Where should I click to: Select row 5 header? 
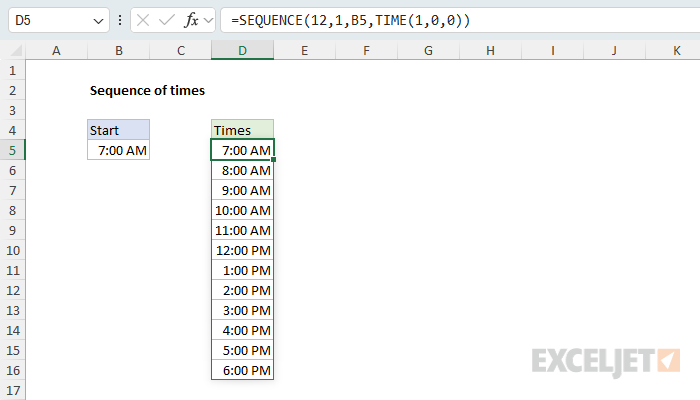pos(12,150)
